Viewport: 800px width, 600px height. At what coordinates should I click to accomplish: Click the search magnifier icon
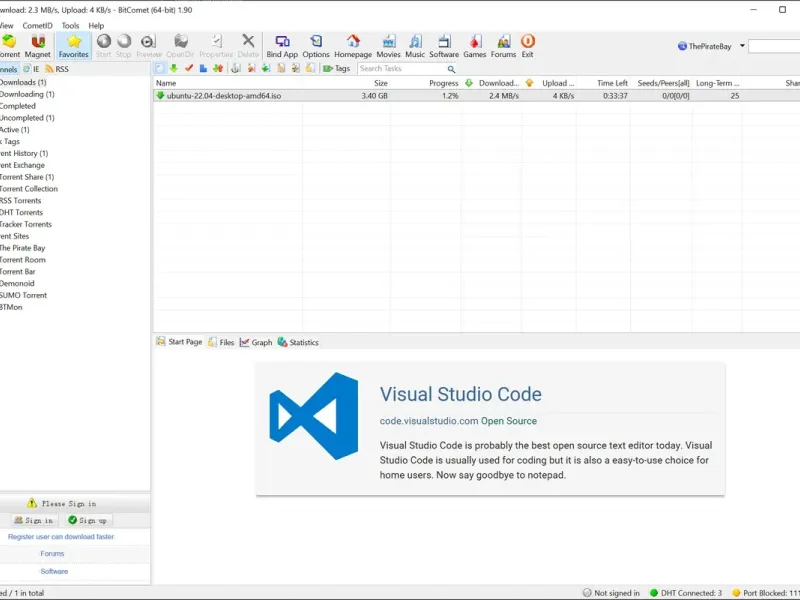click(x=451, y=69)
